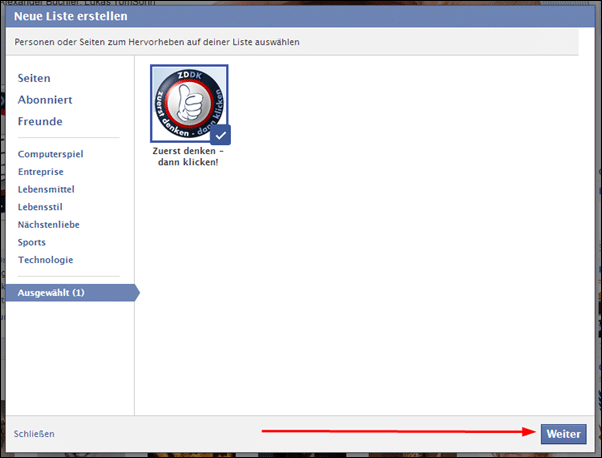This screenshot has width=602, height=458.
Task: Open the Nächstenliebe filter
Action: (49, 225)
